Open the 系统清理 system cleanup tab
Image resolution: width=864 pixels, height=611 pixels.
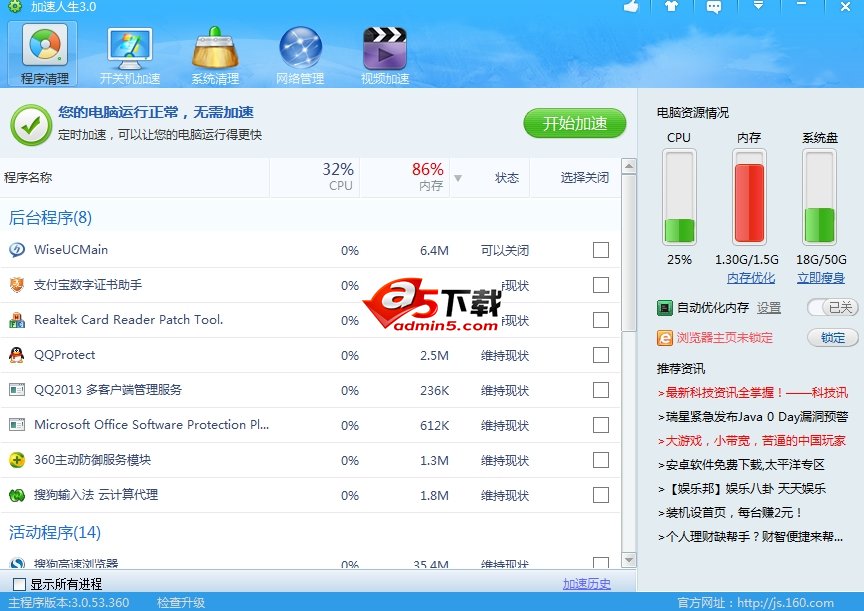215,54
